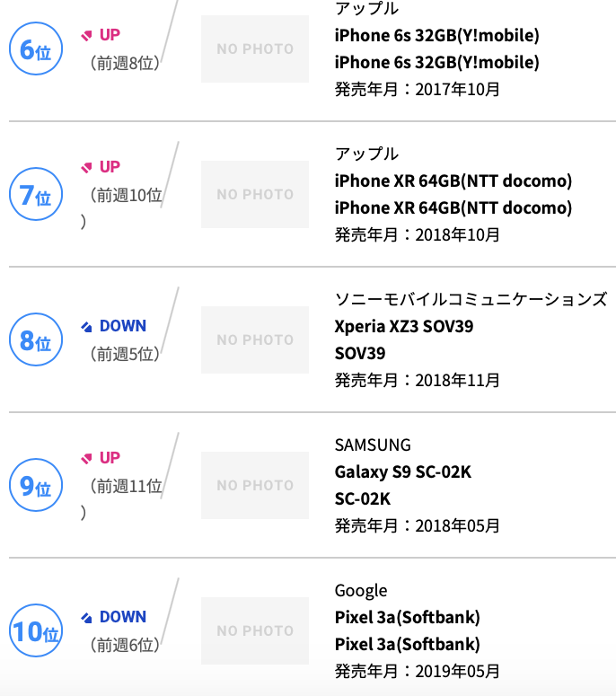This screenshot has width=616, height=696.
Task: Open the Galaxy S9 SC-02K product link
Action: coord(403,472)
